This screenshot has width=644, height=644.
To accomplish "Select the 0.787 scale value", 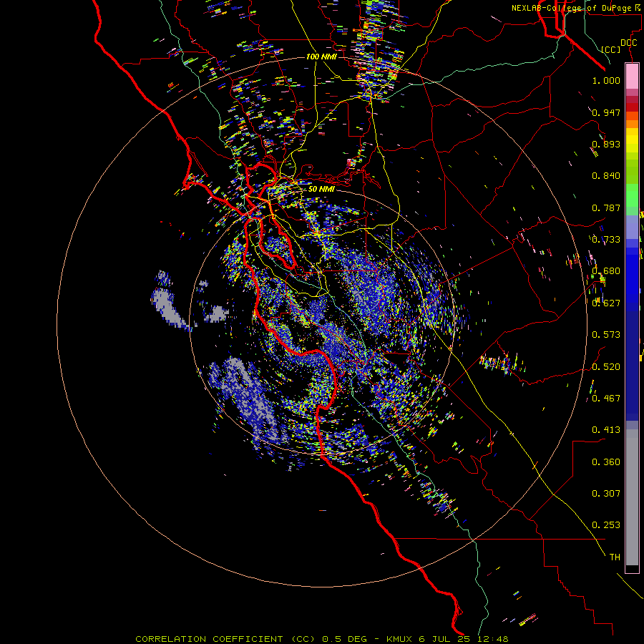I will (x=606, y=208).
